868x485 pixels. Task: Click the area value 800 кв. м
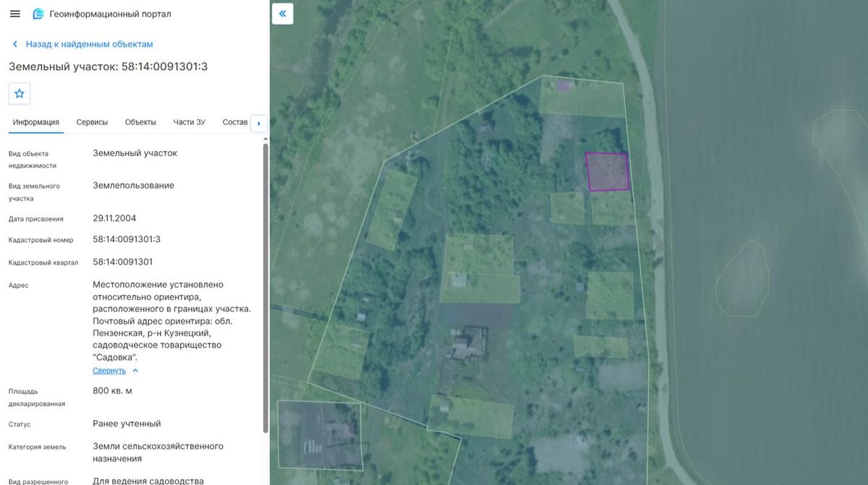click(113, 391)
